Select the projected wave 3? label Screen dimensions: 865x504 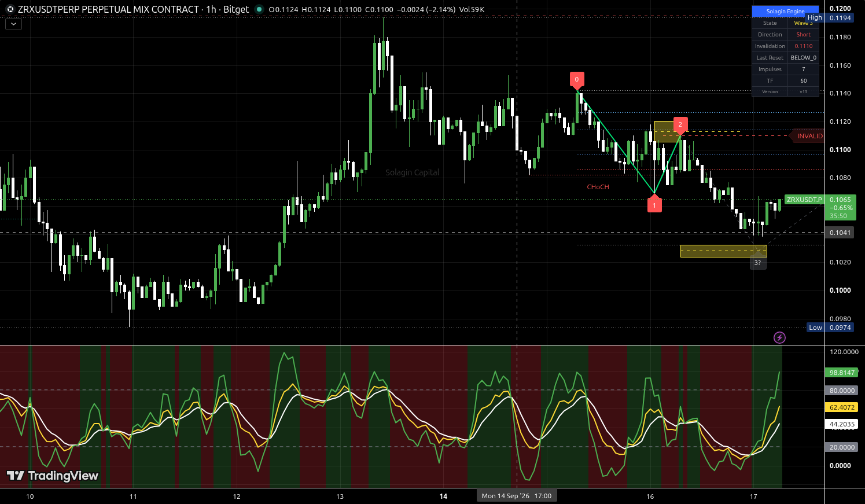tap(758, 263)
